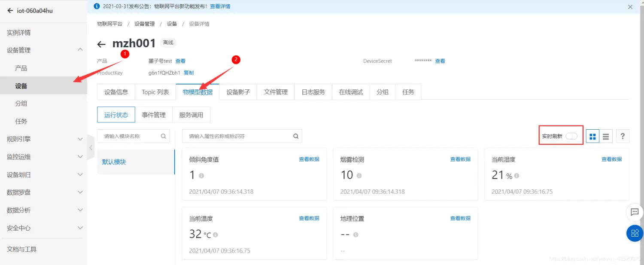Image resolution: width=644 pixels, height=265 pixels.
Task: Click 复制 link next to ProductKey
Action: (x=188, y=73)
